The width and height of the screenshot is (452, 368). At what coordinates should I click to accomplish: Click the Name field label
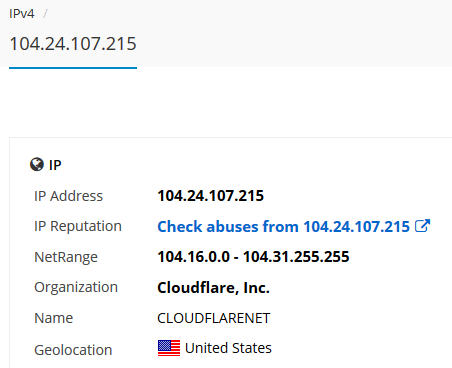[x=54, y=318]
